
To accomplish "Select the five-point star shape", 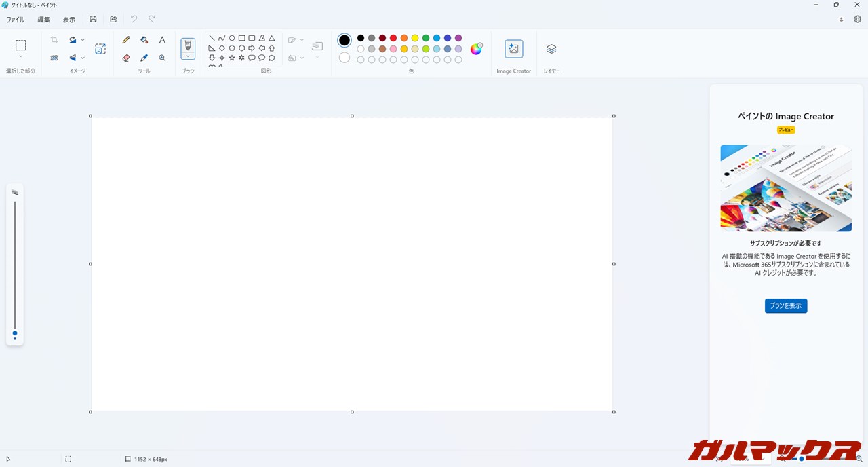I will 232,58.
